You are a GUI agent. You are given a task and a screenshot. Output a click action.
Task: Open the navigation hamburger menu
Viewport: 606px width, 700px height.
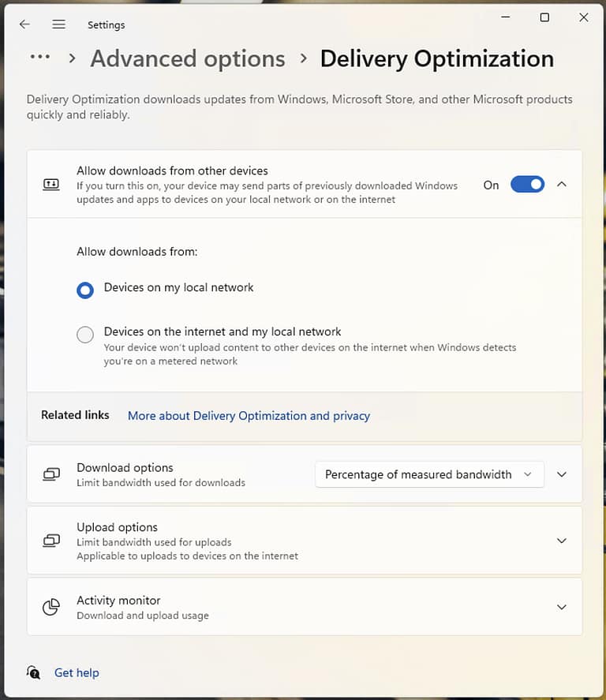pos(58,24)
